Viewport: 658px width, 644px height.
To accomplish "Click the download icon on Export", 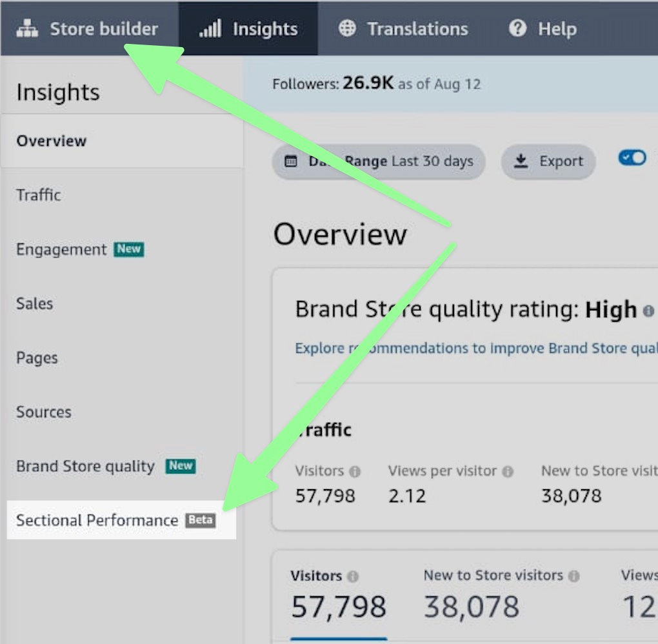I will (x=521, y=161).
